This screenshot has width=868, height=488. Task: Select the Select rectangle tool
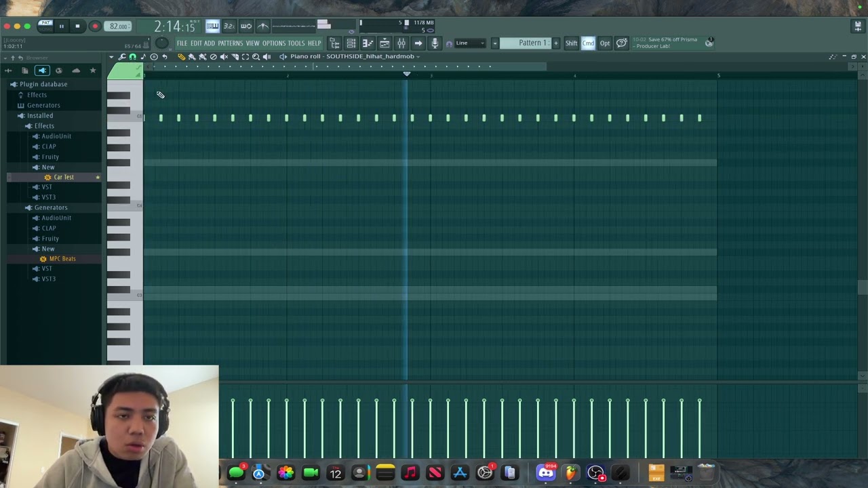click(x=245, y=57)
